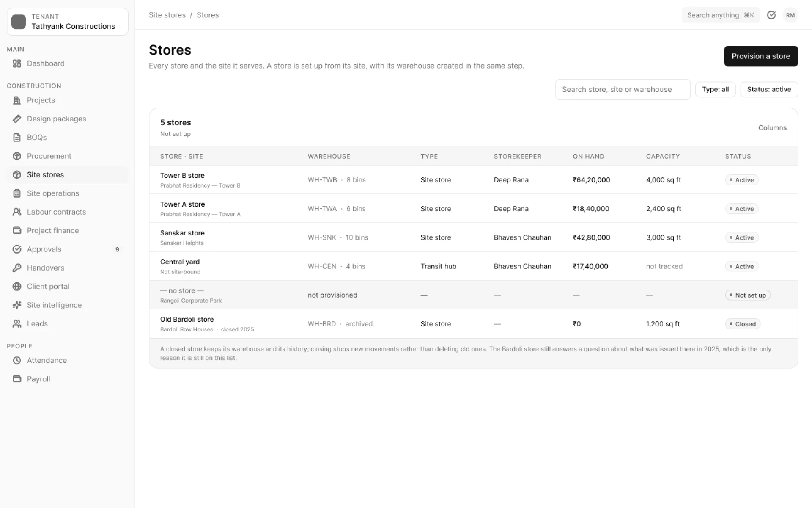
Task: Click the Approvals check-circle icon
Action: point(17,249)
